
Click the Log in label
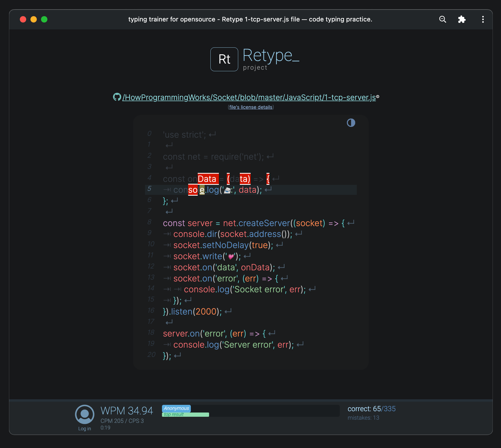(x=84, y=428)
